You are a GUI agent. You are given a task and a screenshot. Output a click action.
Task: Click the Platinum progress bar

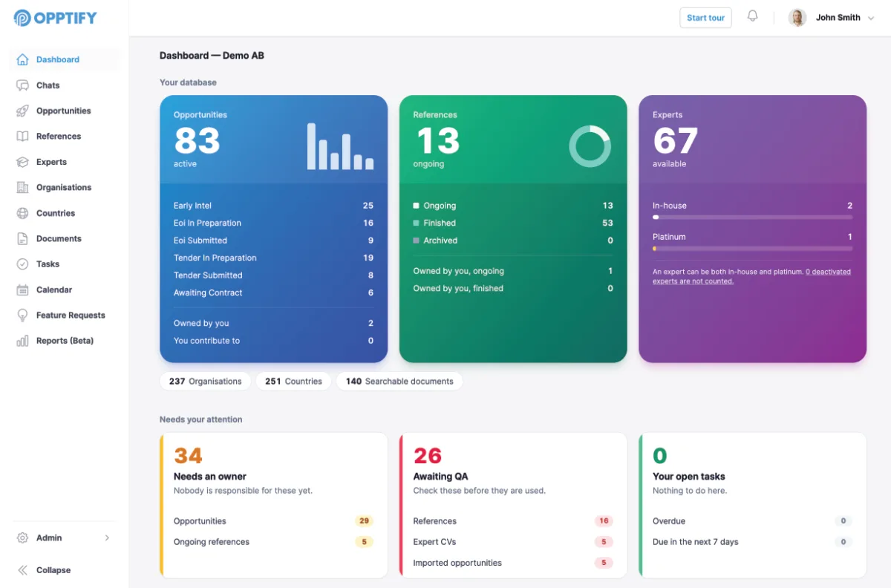point(752,249)
